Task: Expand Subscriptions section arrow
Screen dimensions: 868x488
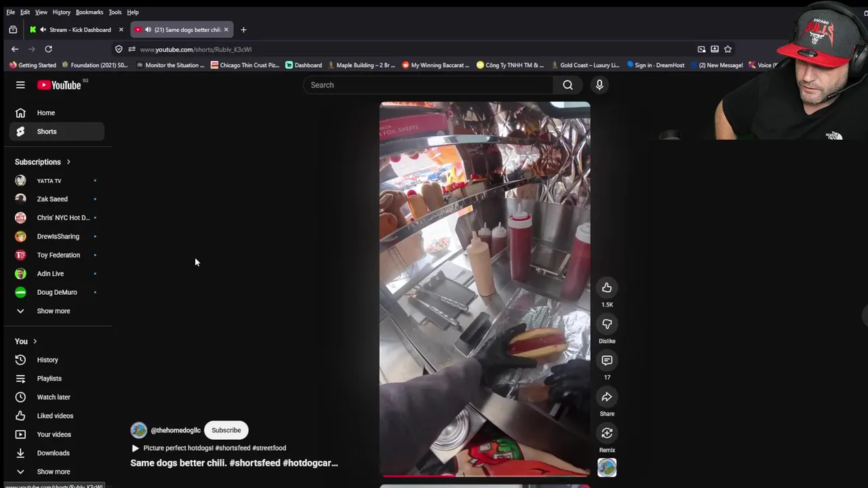Action: pos(68,162)
